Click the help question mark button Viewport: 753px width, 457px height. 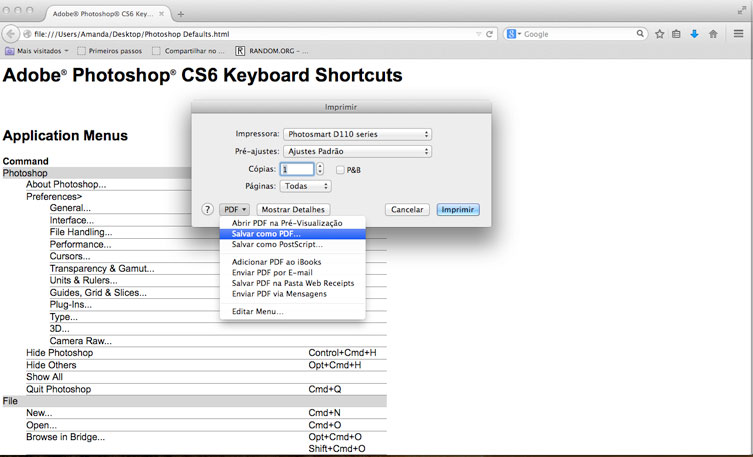pos(207,210)
